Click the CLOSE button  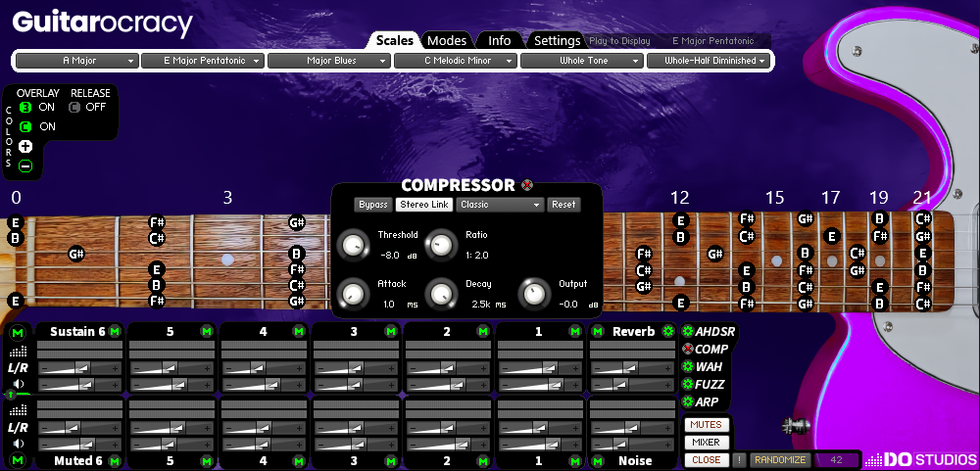coord(706,460)
